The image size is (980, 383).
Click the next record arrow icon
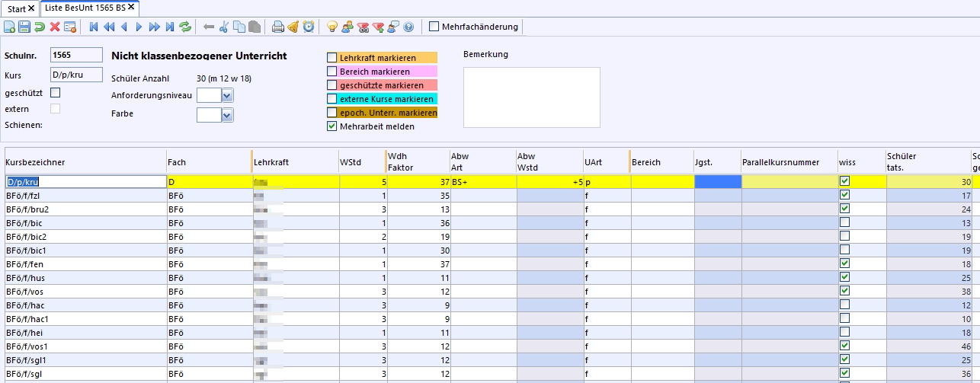pyautogui.click(x=139, y=27)
